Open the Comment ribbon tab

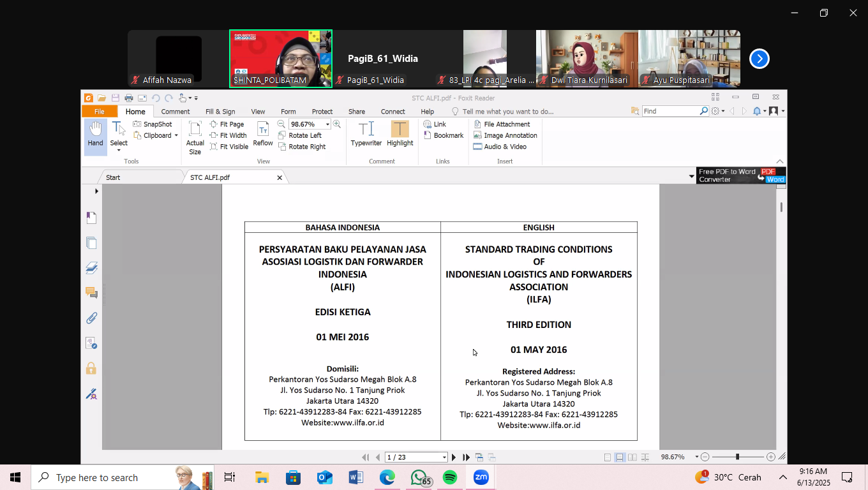[176, 112]
